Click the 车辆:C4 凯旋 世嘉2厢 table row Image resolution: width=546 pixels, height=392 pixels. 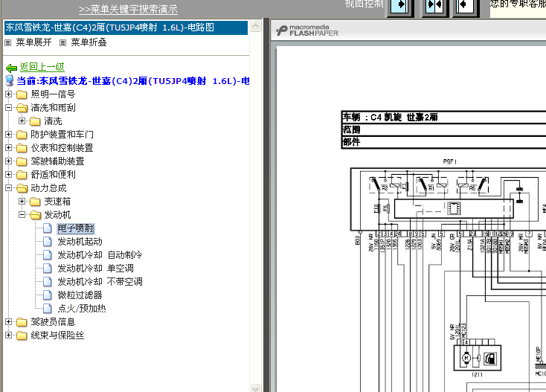tap(443, 117)
